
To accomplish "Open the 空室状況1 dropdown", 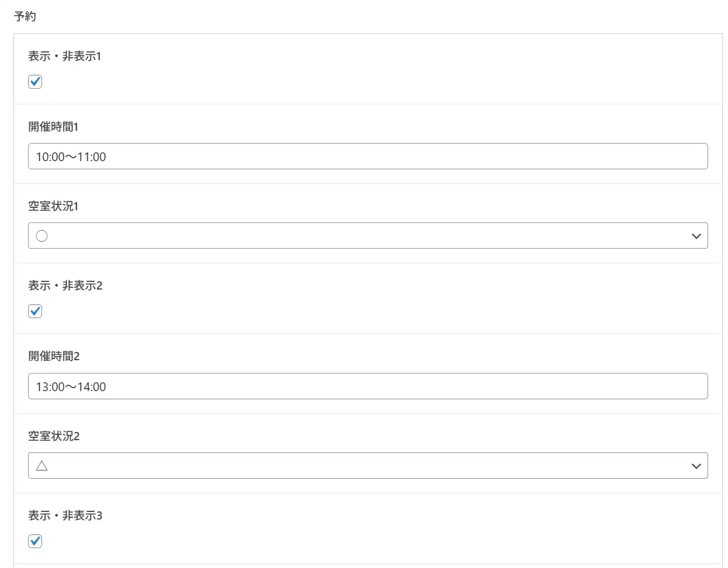I will coord(368,236).
